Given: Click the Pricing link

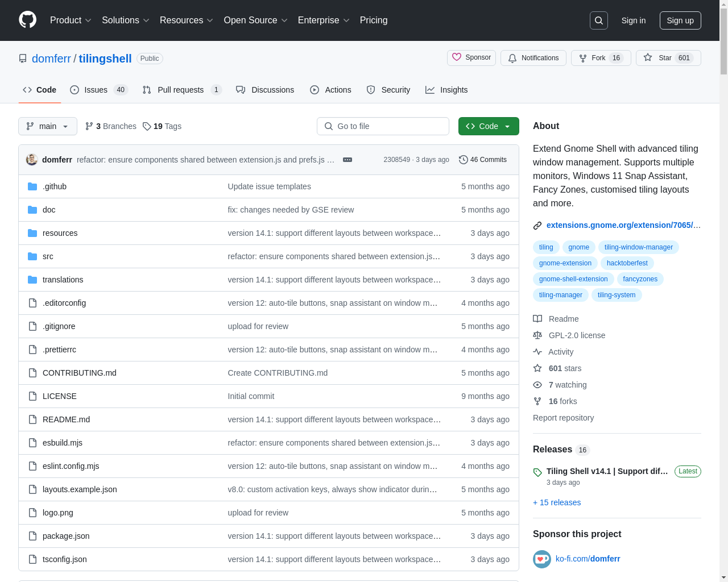Looking at the screenshot, I should coord(374,20).
